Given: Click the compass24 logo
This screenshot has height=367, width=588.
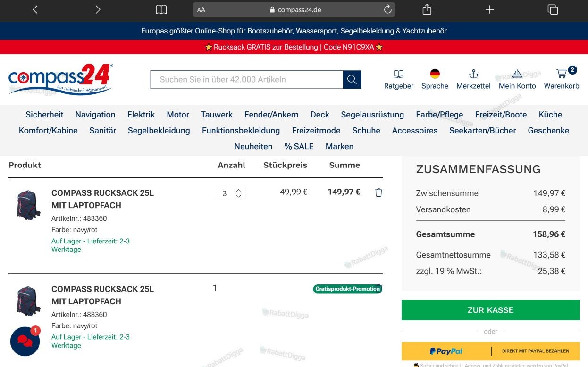Looking at the screenshot, I should [60, 79].
